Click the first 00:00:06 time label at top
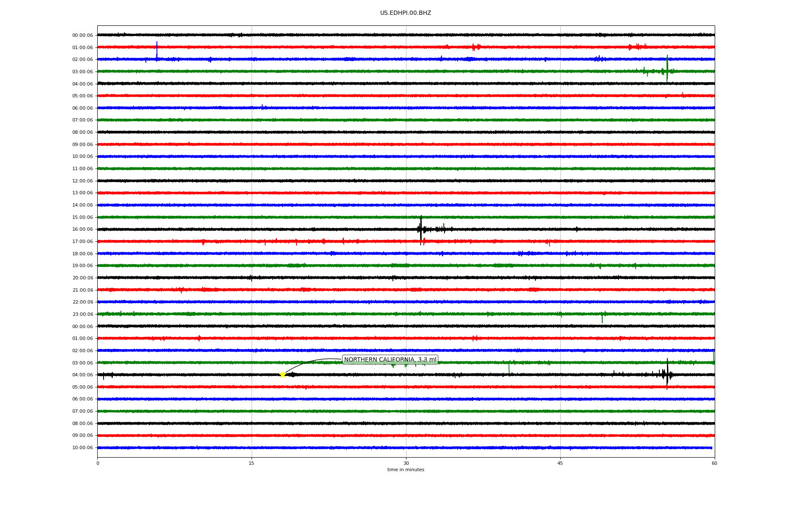Screen dimensions: 812x508 82,36
